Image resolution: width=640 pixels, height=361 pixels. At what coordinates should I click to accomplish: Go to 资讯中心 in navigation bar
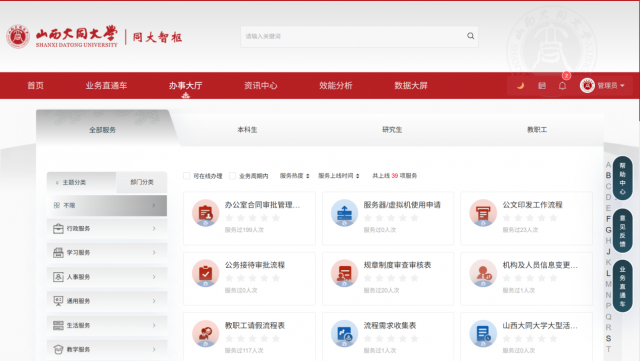click(x=260, y=85)
